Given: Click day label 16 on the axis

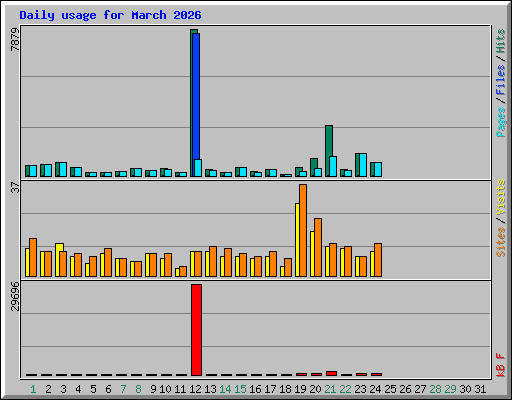Looking at the screenshot, I should tap(255, 389).
